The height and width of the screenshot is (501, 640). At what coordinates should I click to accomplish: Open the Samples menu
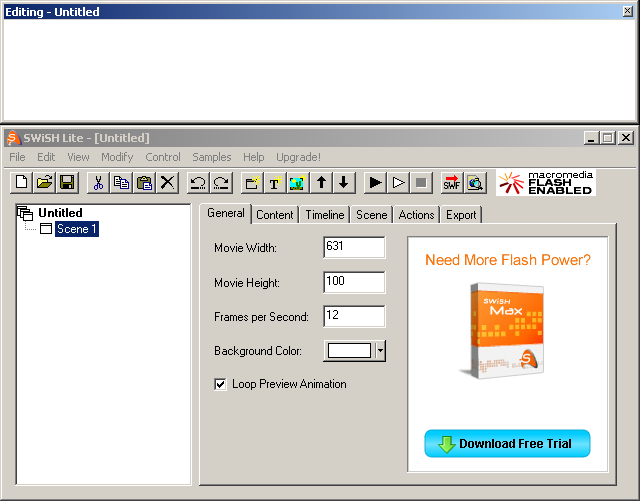coord(211,157)
